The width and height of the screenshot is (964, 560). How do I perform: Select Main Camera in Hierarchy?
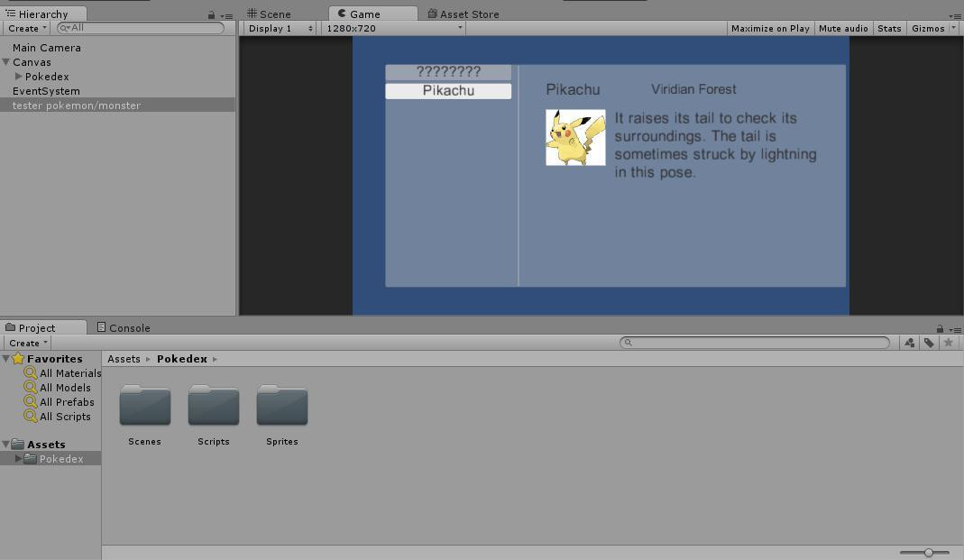click(47, 47)
